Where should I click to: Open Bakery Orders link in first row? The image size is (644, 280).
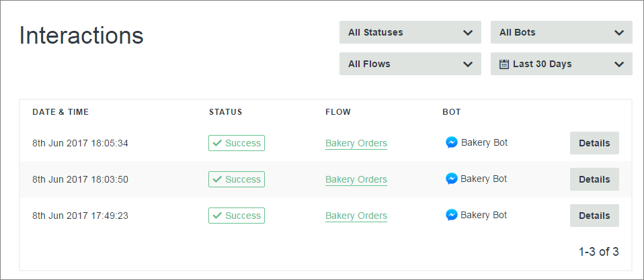[x=356, y=143]
